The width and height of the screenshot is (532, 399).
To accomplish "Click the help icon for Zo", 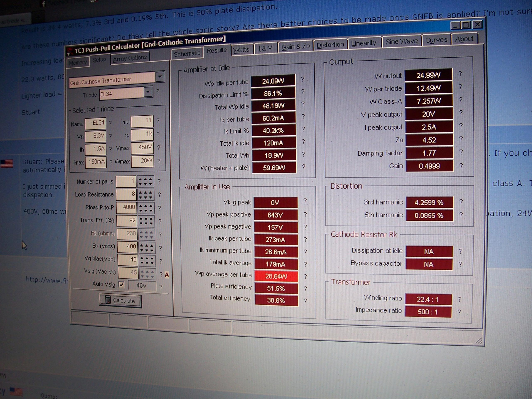I will click(461, 139).
